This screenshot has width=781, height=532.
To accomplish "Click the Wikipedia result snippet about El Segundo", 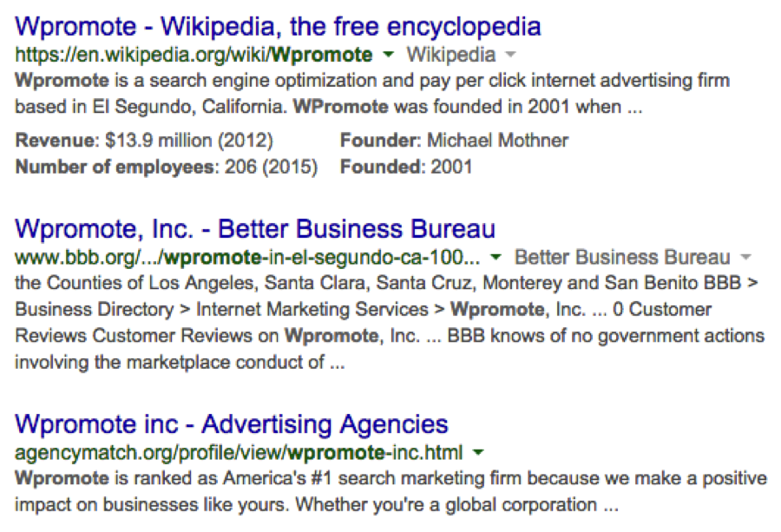I will pyautogui.click(x=372, y=94).
